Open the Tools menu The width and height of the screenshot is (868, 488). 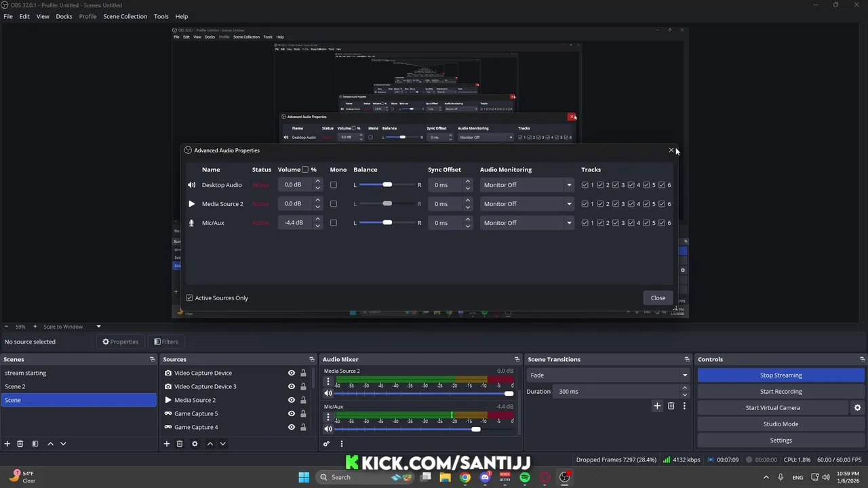[161, 16]
